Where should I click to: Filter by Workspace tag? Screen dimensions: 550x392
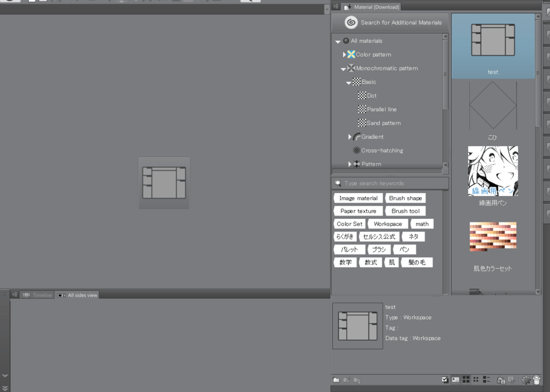(388, 224)
